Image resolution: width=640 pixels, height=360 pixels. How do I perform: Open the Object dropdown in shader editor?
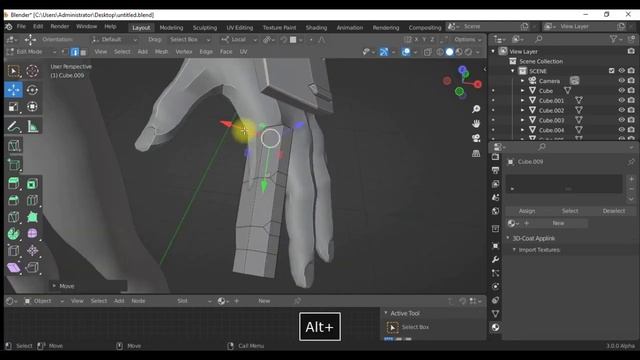point(44,301)
